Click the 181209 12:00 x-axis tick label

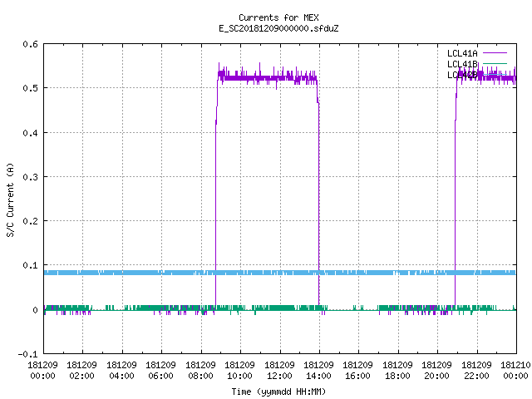(x=279, y=371)
